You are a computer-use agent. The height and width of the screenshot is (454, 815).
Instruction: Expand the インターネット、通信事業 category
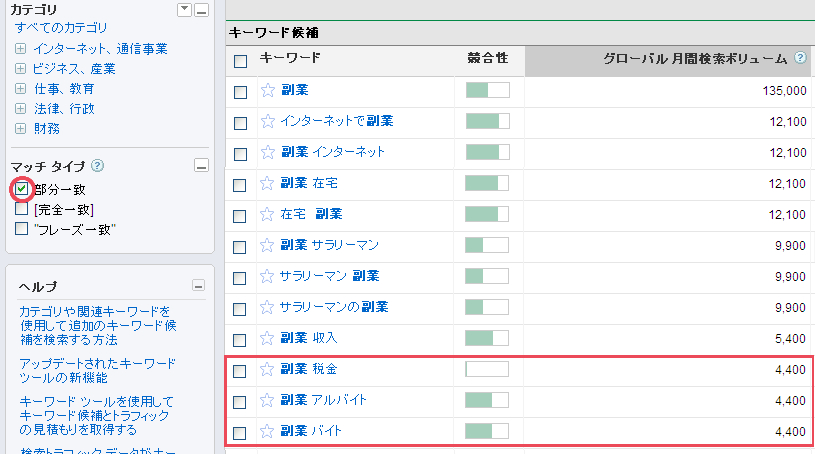(x=20, y=49)
